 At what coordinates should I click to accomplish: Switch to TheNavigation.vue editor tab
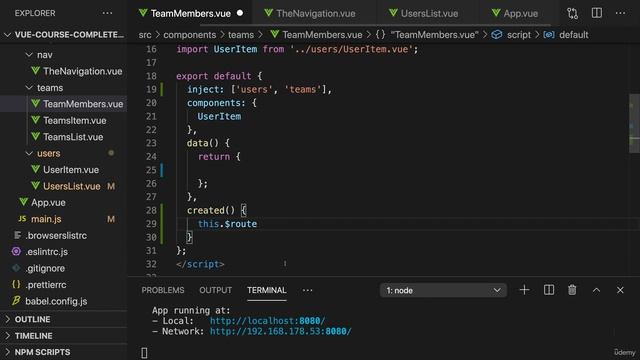pos(315,13)
